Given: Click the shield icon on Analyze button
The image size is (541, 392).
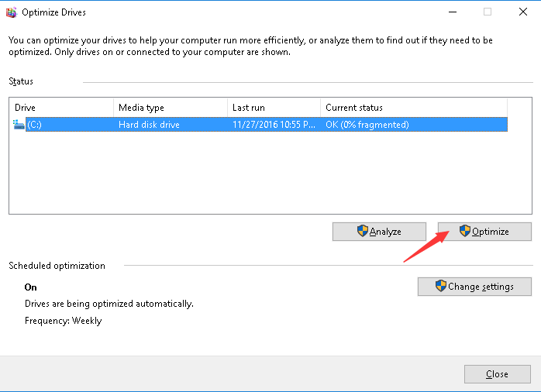Looking at the screenshot, I should coord(362,232).
